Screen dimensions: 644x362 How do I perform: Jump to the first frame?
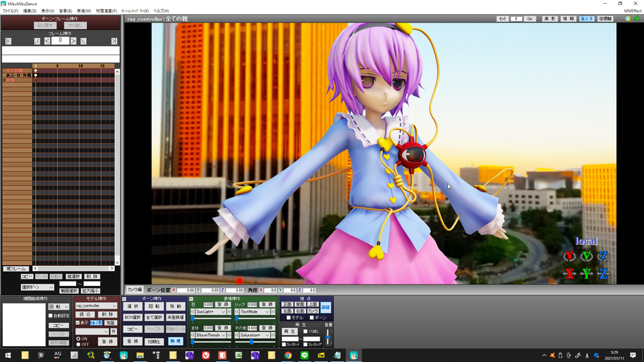(x=8, y=41)
